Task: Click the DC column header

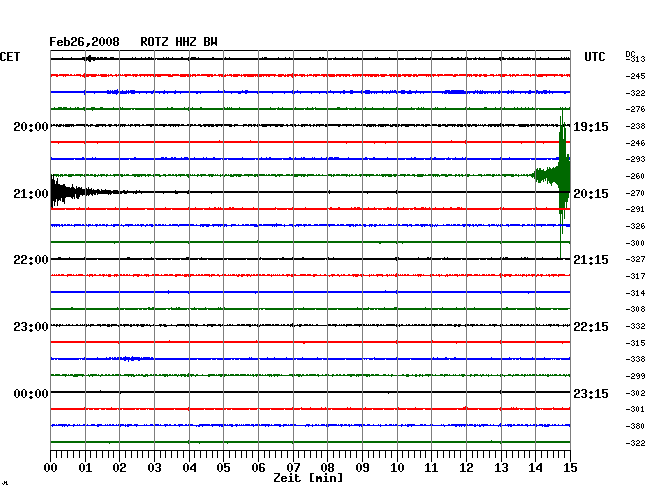Action: [630, 54]
